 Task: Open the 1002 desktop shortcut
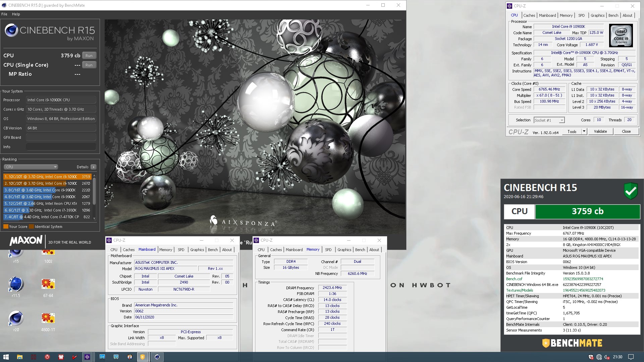(48, 256)
